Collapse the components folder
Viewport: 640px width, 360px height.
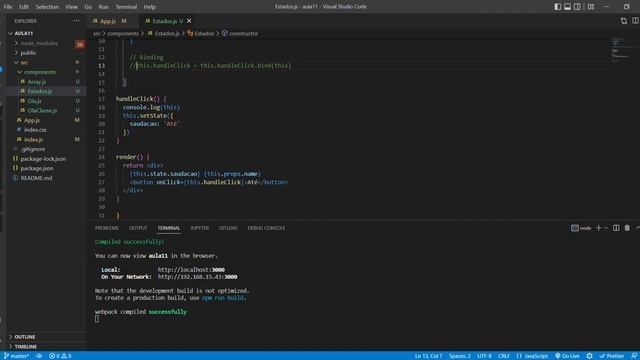coord(40,72)
